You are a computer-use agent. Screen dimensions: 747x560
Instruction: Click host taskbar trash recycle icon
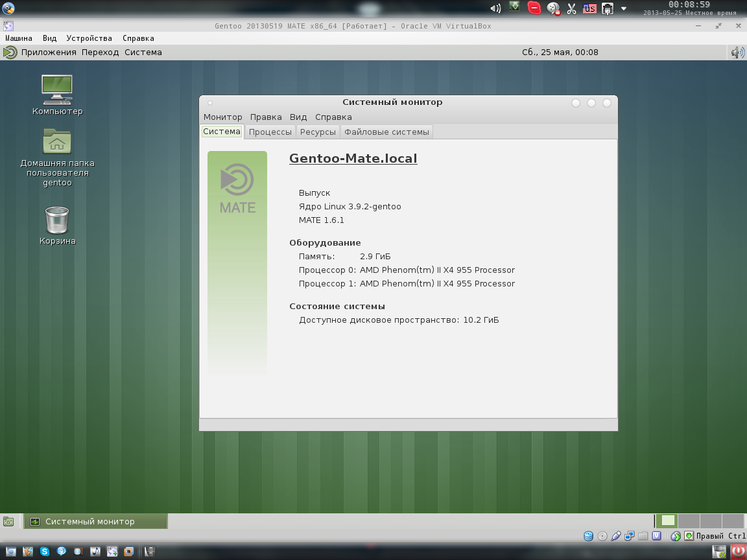tap(719, 552)
